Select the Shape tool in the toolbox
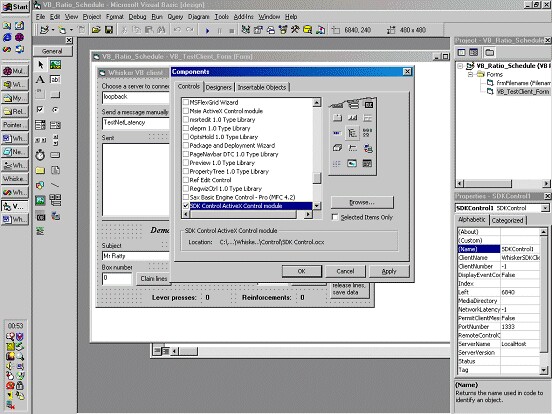552x414 pixels. tap(40, 185)
